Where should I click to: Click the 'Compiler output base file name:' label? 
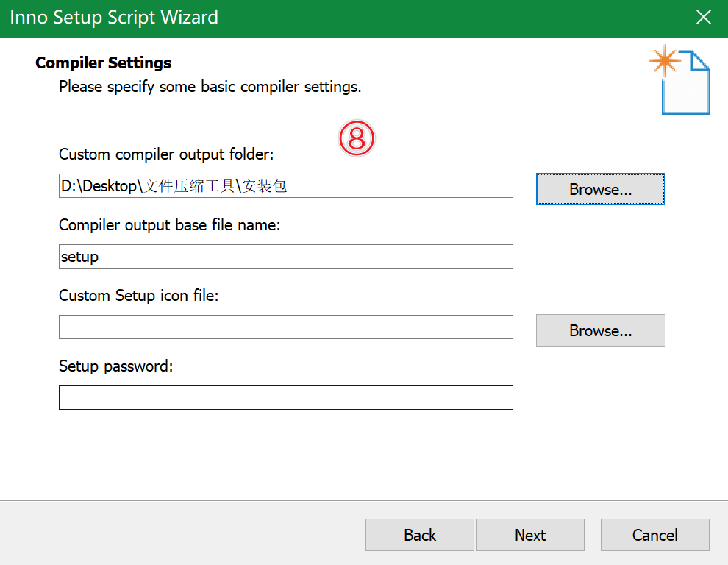tap(169, 225)
